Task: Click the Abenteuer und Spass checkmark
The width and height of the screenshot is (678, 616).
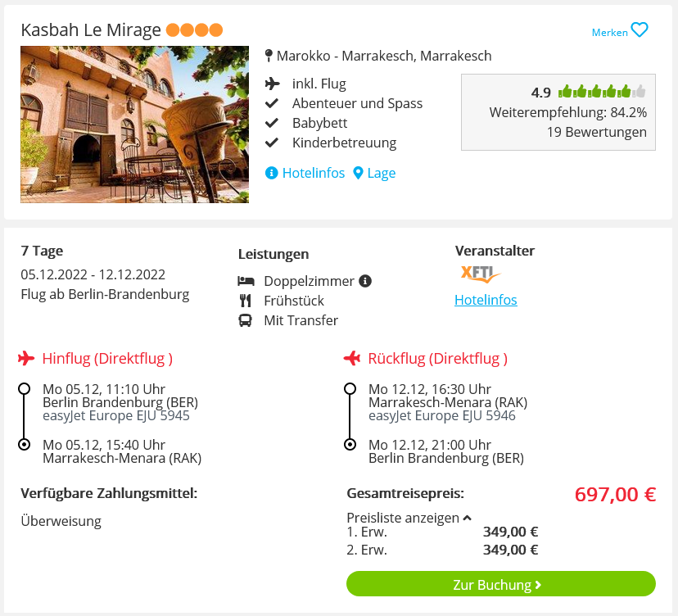Action: pos(272,103)
